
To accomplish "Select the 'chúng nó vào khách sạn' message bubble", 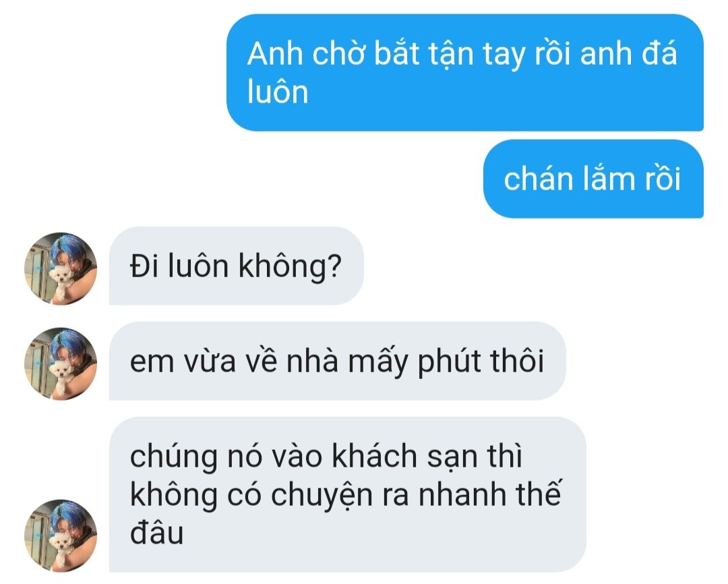I will pyautogui.click(x=348, y=494).
